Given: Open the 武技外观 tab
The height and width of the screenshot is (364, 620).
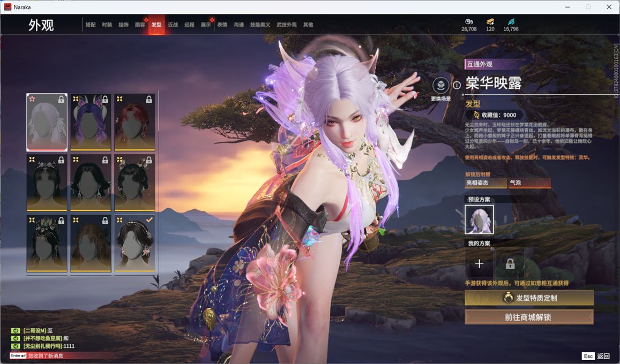Looking at the screenshot, I should click(x=287, y=25).
